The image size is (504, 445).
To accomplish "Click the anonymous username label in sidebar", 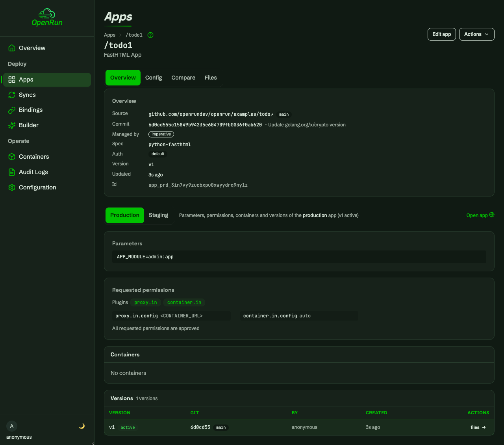I will (19, 437).
